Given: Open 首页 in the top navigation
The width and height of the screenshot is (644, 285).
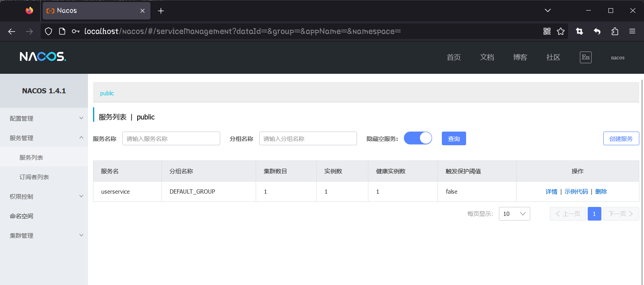Looking at the screenshot, I should [454, 57].
